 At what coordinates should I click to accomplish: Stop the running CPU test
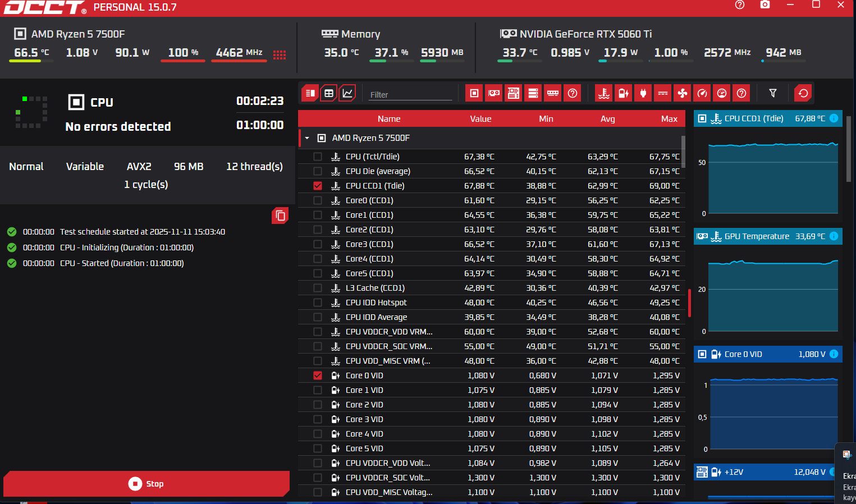147,484
